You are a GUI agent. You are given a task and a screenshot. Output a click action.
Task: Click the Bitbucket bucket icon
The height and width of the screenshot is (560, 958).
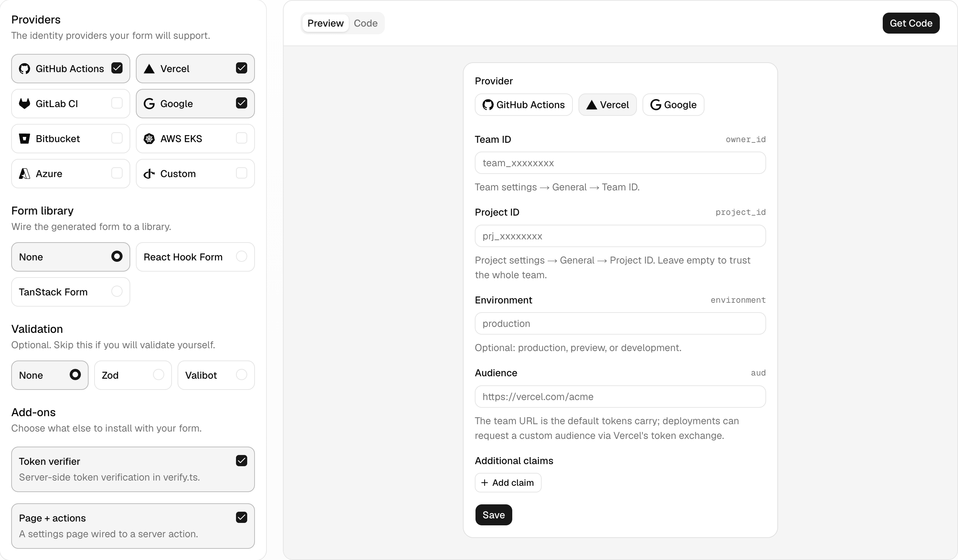(x=24, y=139)
